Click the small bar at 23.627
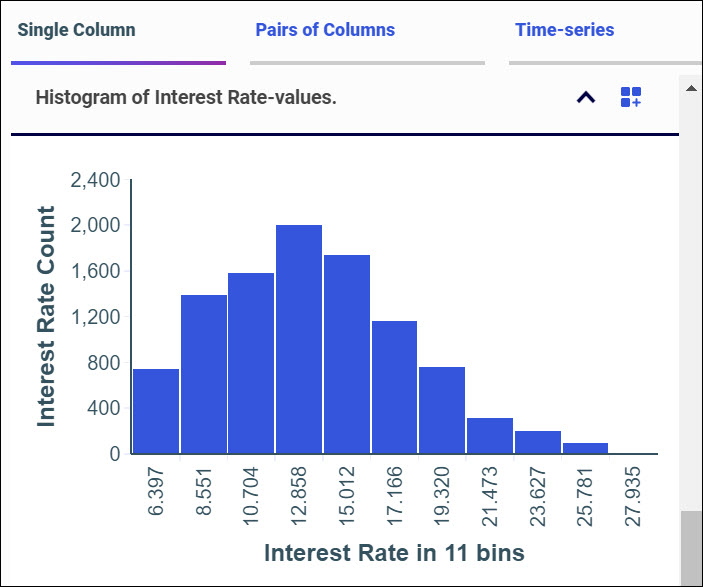 (538, 443)
